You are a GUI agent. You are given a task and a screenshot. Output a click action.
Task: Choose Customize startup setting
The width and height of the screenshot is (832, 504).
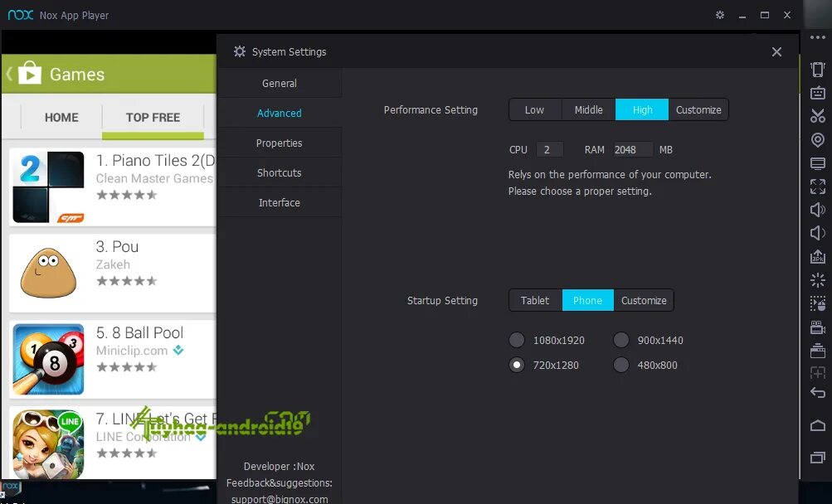point(644,300)
